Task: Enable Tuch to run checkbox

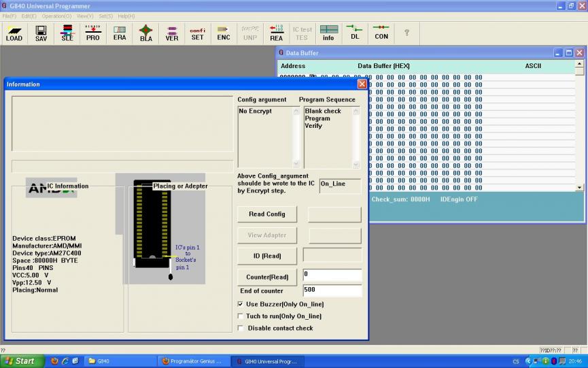Action: click(241, 316)
